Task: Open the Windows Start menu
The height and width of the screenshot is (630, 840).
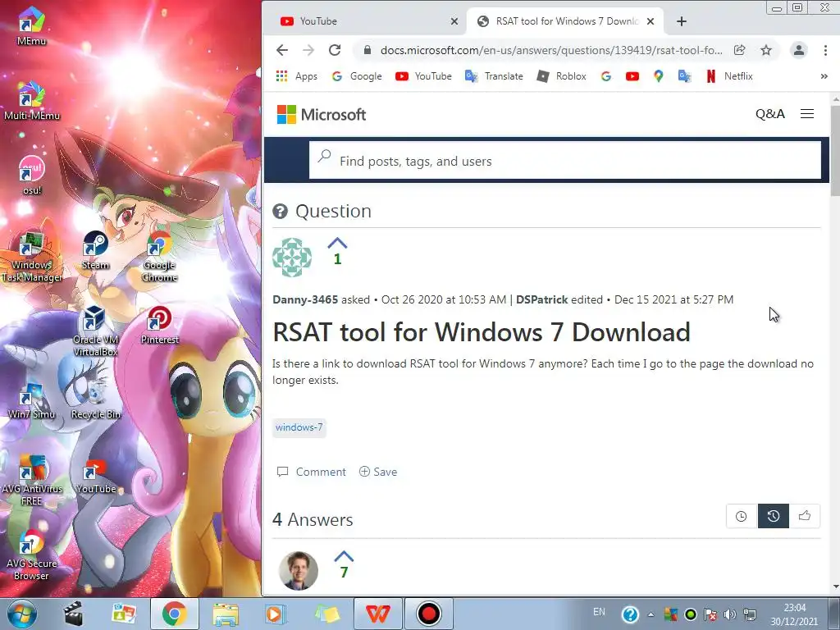Action: (x=22, y=614)
